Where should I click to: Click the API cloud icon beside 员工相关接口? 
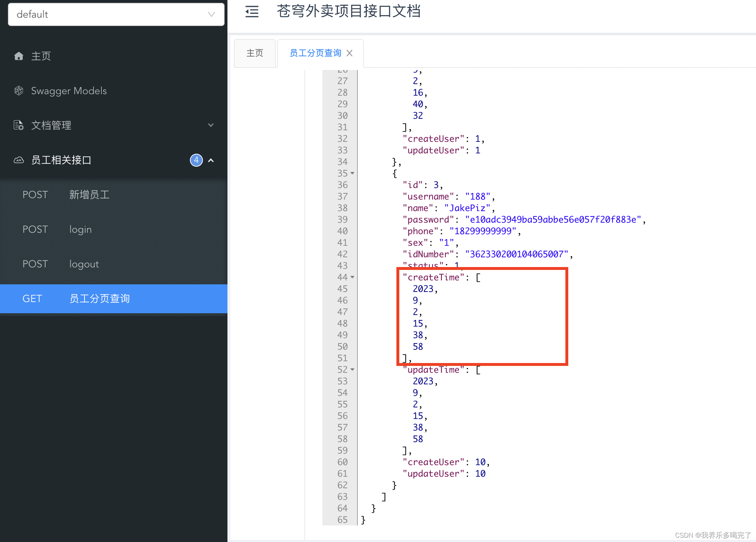tap(19, 160)
